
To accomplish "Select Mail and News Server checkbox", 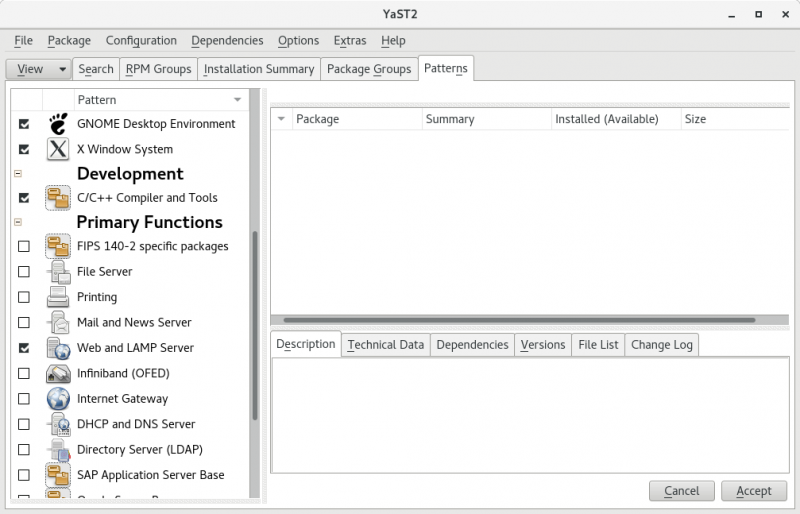I will pos(23,323).
